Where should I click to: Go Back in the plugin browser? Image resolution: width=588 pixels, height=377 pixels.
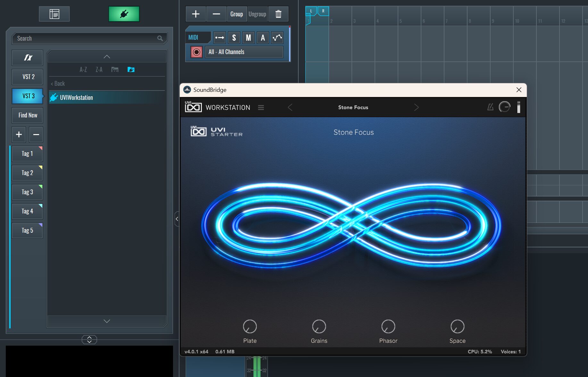click(x=58, y=84)
